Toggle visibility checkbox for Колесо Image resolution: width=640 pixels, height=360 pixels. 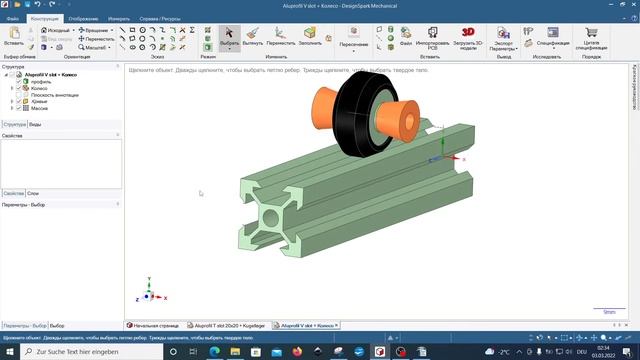click(18, 88)
